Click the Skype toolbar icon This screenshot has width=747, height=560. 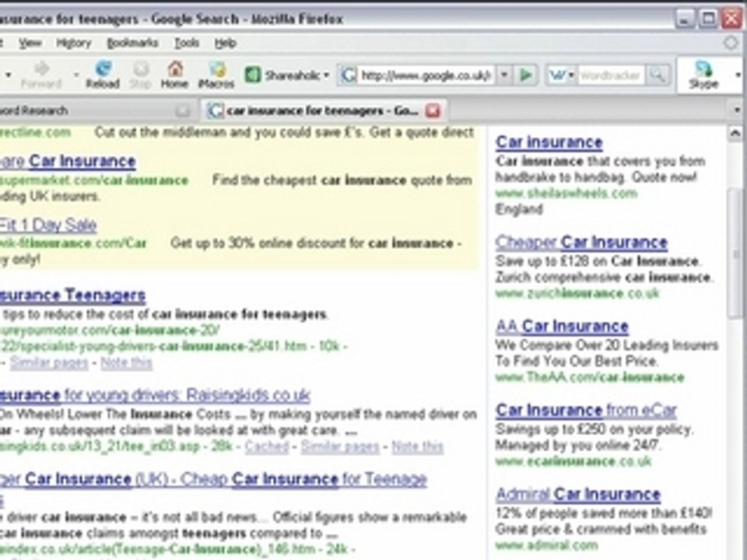pyautogui.click(x=703, y=75)
